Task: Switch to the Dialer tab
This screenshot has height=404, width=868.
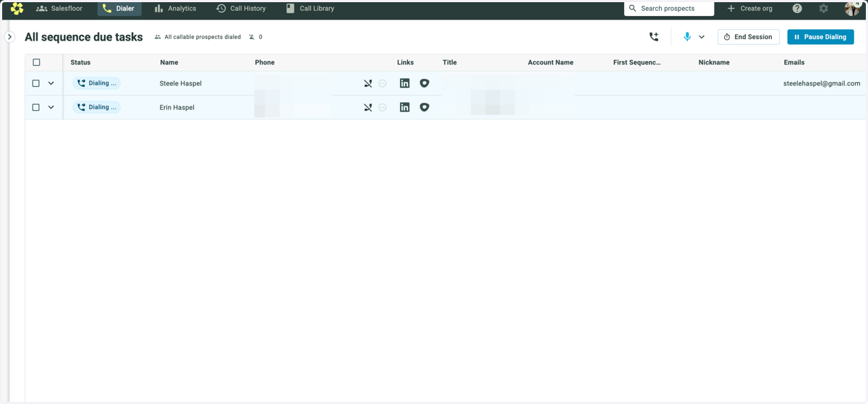Action: 119,9
